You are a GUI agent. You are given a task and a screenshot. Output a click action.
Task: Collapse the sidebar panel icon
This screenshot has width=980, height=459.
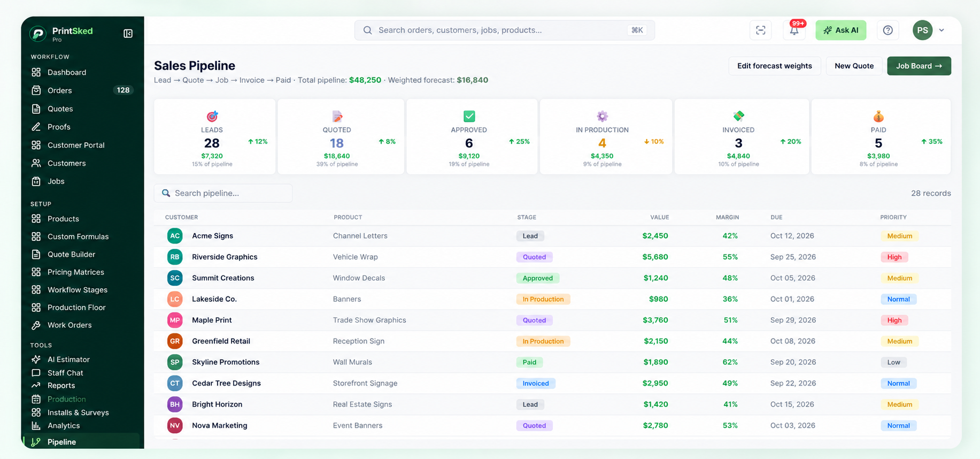pos(128,34)
